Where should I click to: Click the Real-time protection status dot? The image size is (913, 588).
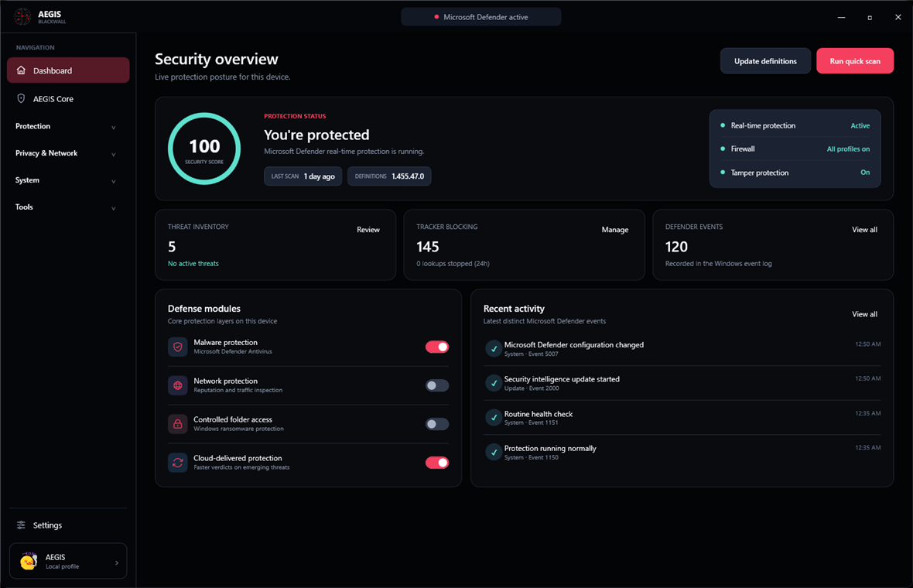(x=723, y=125)
